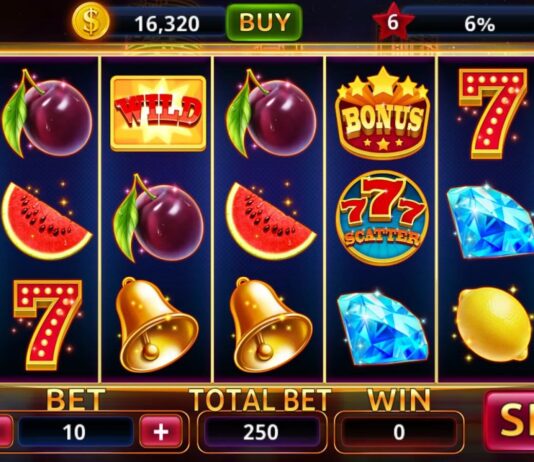
Task: Click the bet amount field showing 10
Action: (76, 432)
